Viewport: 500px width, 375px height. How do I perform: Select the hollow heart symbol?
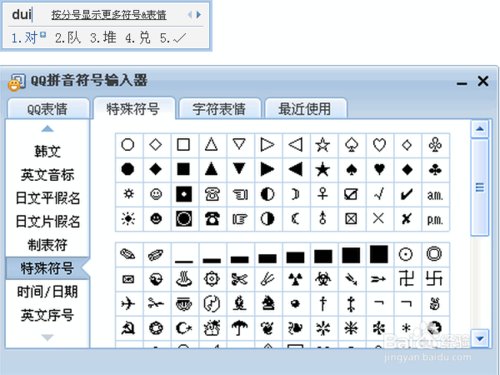379,145
